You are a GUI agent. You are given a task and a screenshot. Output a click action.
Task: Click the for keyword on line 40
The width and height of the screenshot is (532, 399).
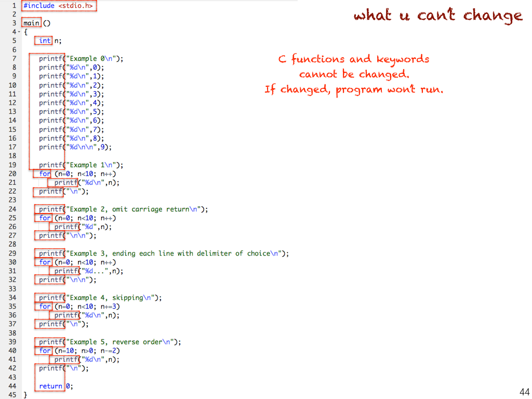click(45, 351)
